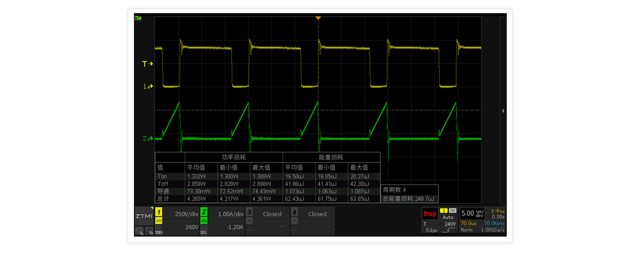Screen dimensions: 644x256
Task: Expand the side panel using right-edge arrow
Action: click(503, 111)
